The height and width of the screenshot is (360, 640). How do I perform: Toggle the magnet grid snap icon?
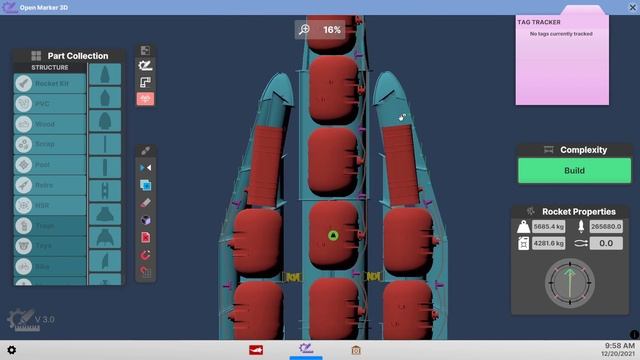[x=146, y=272]
